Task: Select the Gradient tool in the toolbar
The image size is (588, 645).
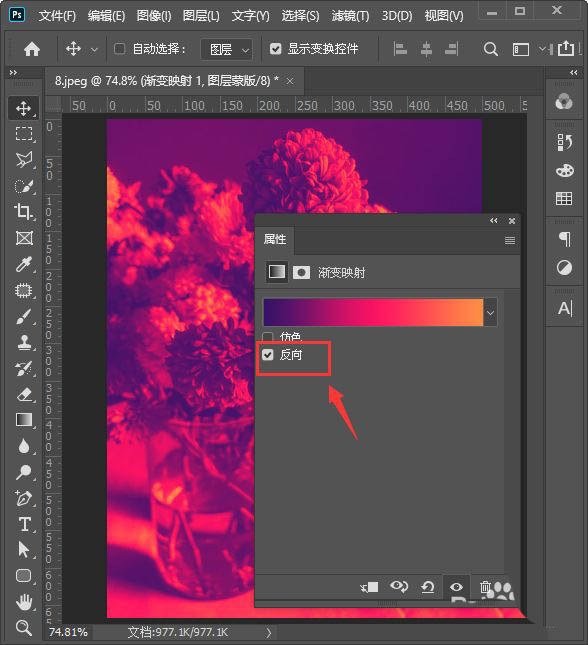Action: pyautogui.click(x=23, y=420)
